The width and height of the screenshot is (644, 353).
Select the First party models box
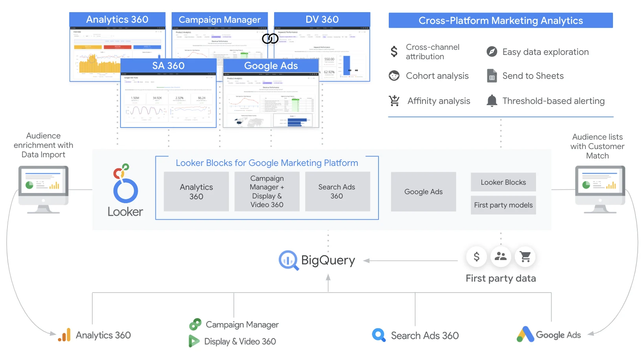pos(503,205)
